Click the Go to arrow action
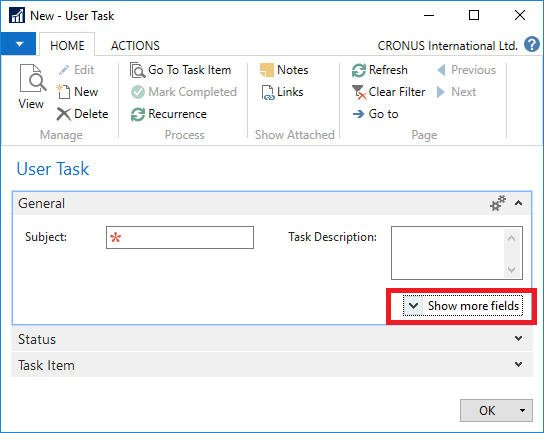 [375, 114]
